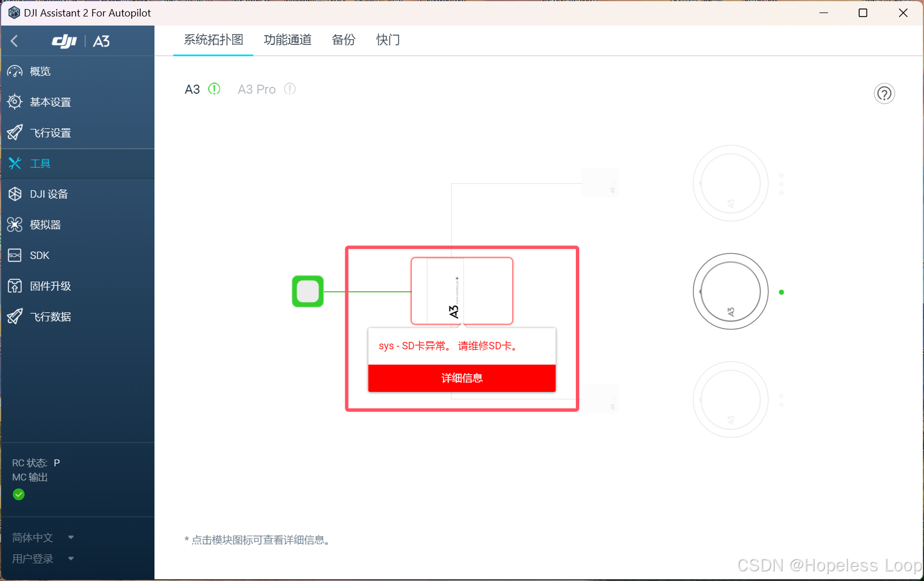The width and height of the screenshot is (924, 581).
Task: Minimize the DJI Assistant window
Action: point(824,12)
